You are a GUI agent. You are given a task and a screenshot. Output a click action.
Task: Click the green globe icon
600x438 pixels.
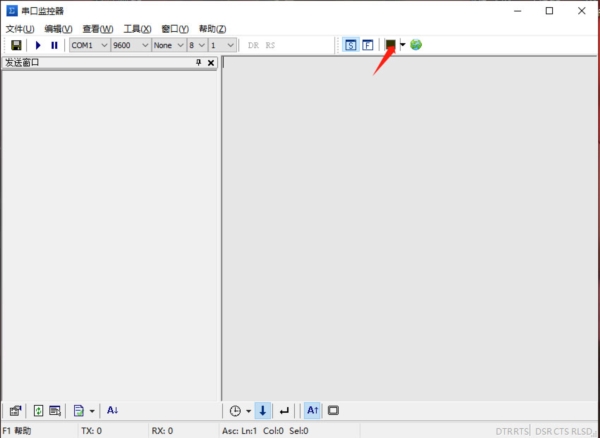(416, 45)
